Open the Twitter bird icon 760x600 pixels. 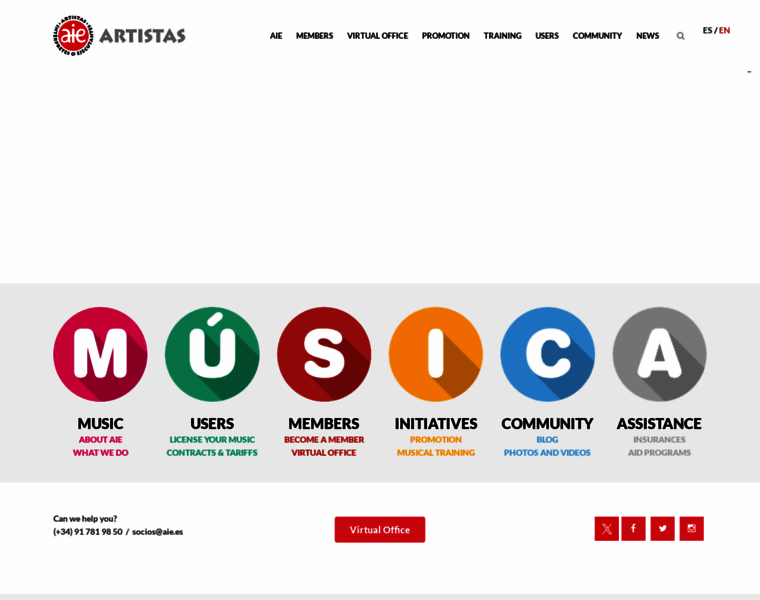(x=663, y=529)
